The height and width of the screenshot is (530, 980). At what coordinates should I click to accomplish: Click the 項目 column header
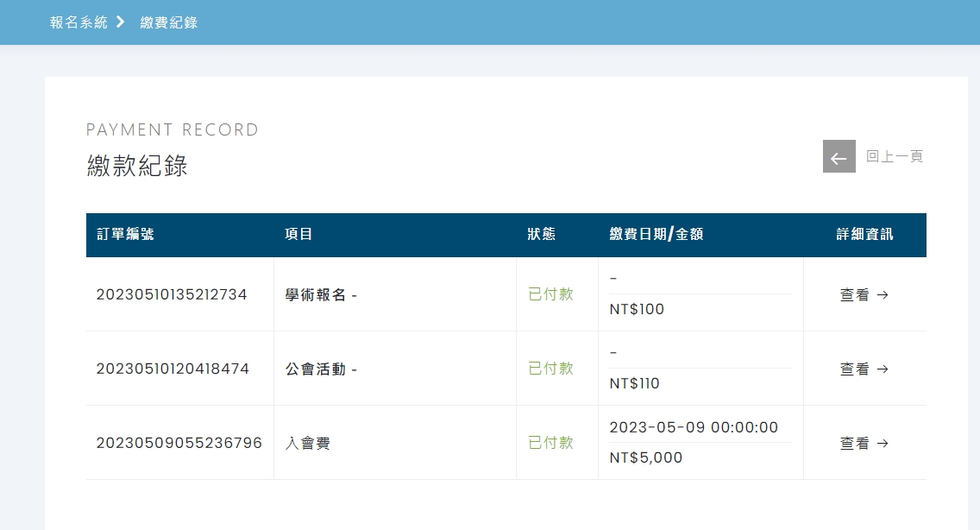click(x=298, y=234)
